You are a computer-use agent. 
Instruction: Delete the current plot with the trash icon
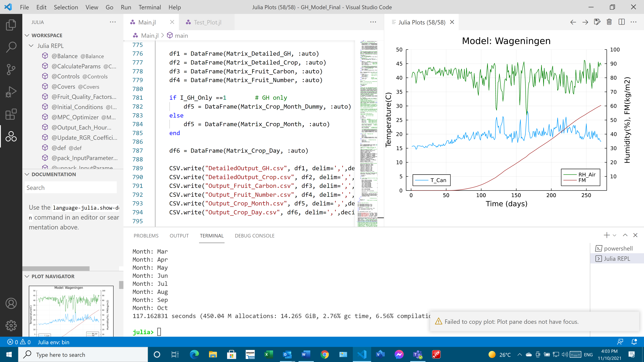click(x=609, y=22)
